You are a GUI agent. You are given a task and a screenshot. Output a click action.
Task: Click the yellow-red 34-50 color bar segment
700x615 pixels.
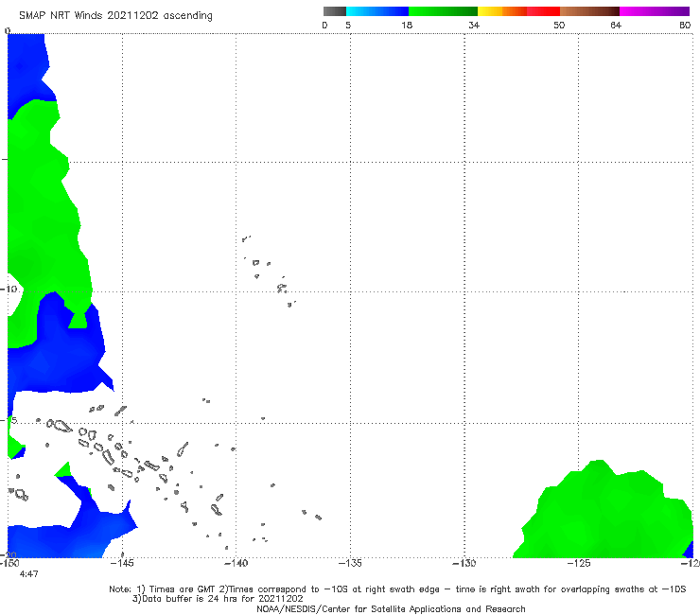pyautogui.click(x=518, y=11)
